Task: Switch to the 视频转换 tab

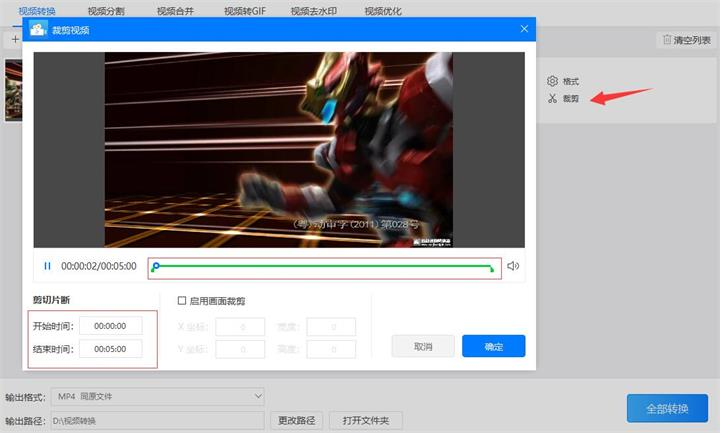Action: coord(37,11)
